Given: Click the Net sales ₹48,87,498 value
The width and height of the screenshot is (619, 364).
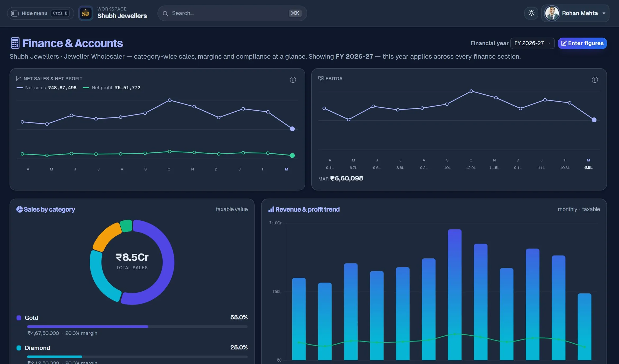Looking at the screenshot, I should click(62, 88).
